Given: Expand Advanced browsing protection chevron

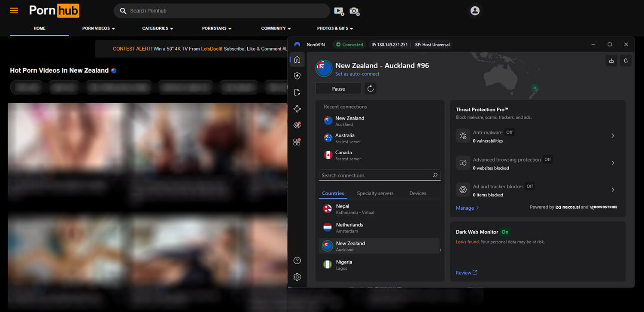Looking at the screenshot, I should [x=613, y=163].
